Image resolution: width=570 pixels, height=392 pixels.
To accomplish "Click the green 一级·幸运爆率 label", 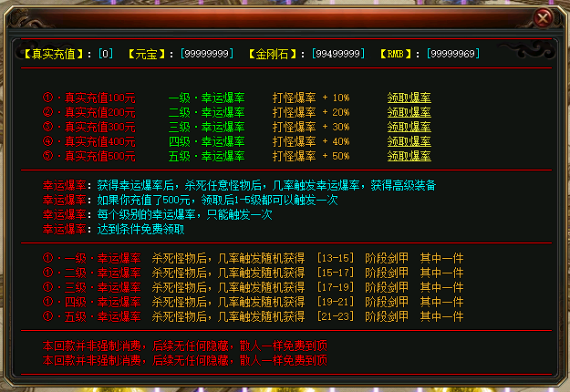I will 206,98.
